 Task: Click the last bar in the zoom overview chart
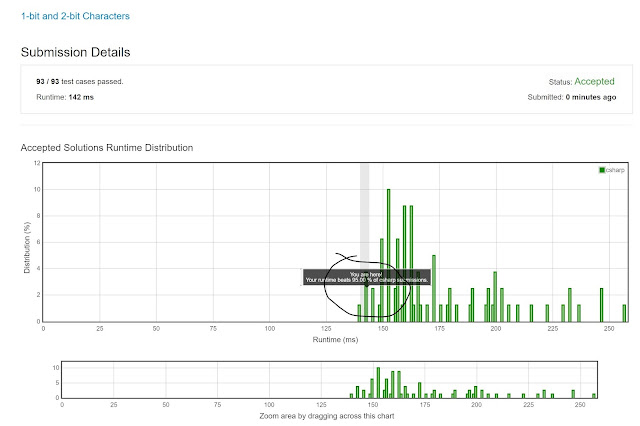[x=594, y=396]
